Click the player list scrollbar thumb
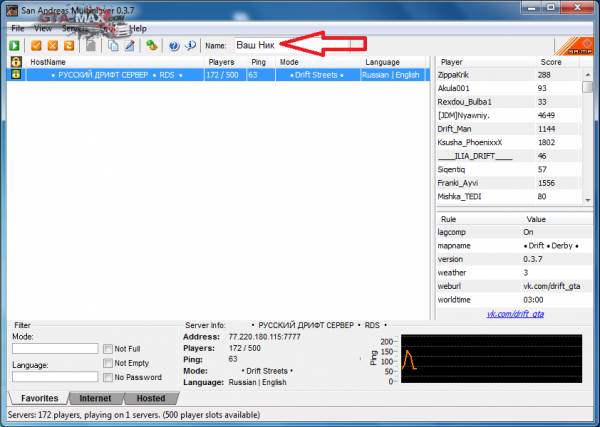 pos(587,87)
